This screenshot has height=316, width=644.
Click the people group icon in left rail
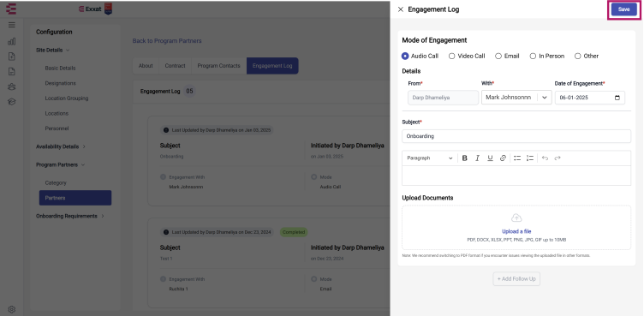tap(11, 86)
